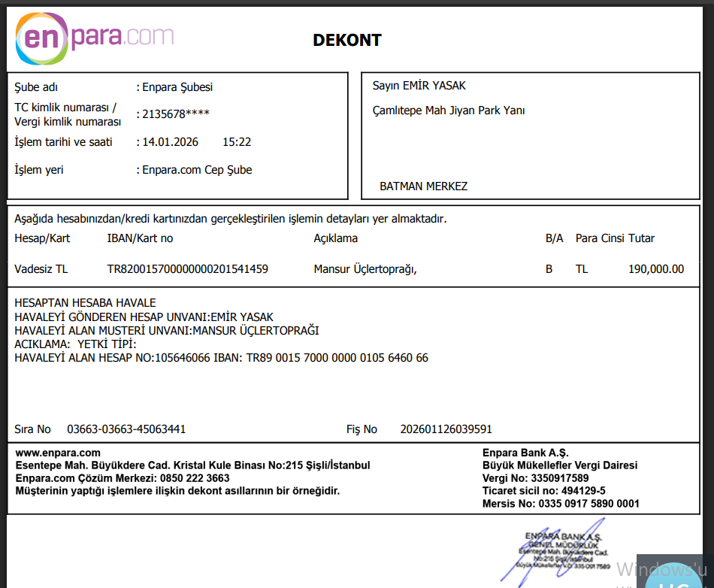This screenshot has height=588, width=714.
Task: Click the 'Tutar' column header
Action: pyautogui.click(x=641, y=238)
